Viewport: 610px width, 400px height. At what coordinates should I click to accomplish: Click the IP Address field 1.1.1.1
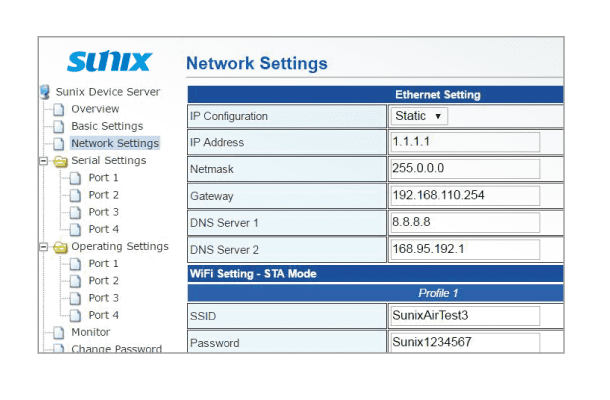(x=465, y=142)
